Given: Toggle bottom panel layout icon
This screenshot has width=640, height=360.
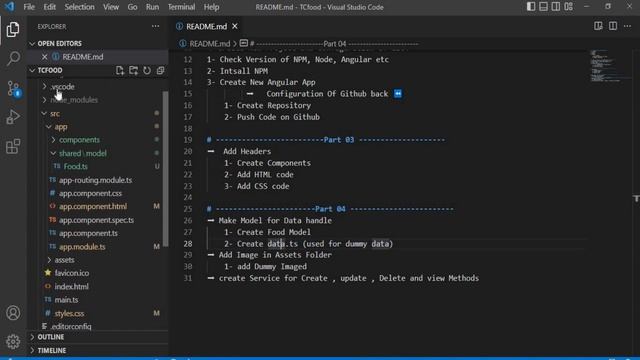Looking at the screenshot, I should tap(543, 7).
